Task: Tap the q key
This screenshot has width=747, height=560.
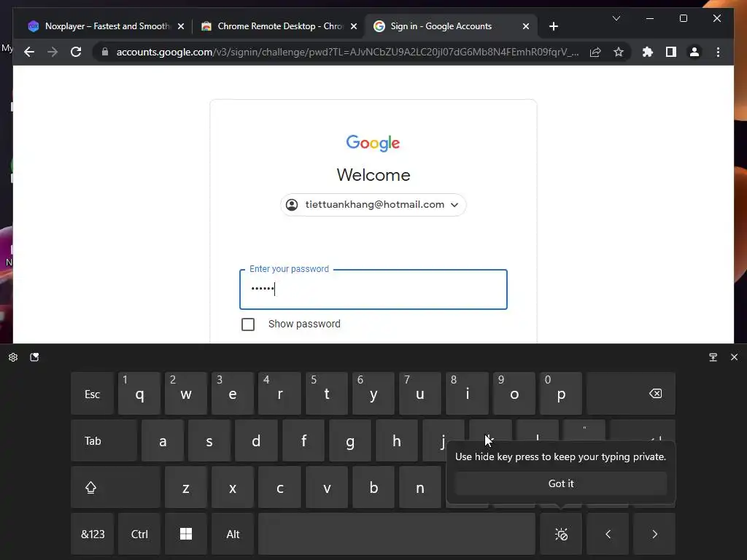Action: pos(139,394)
